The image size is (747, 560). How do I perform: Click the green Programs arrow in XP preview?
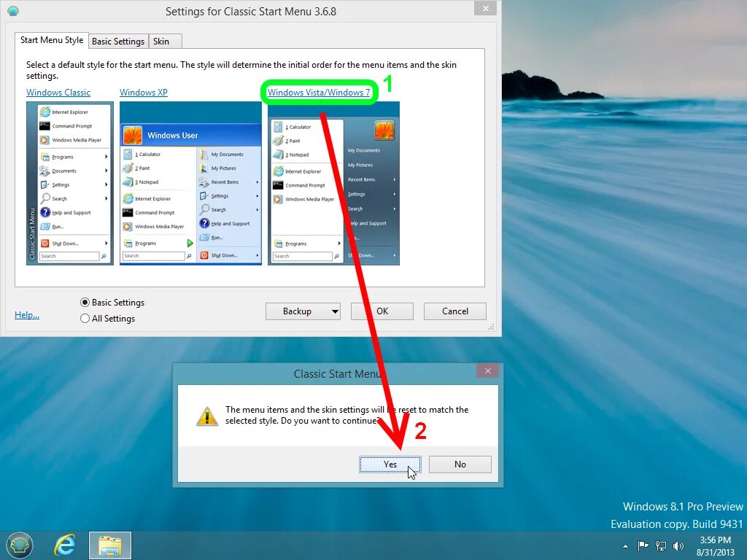click(190, 244)
